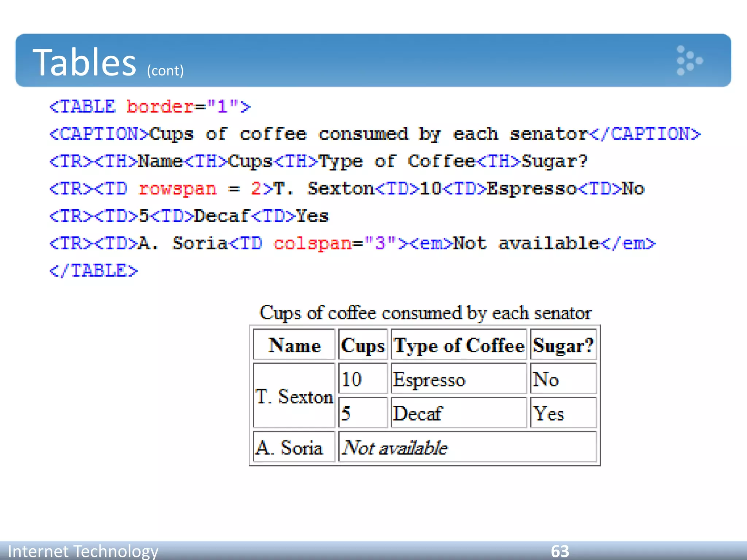Image resolution: width=747 pixels, height=560 pixels.
Task: Click the '5 Decaf Yes' code line
Action: 189,216
